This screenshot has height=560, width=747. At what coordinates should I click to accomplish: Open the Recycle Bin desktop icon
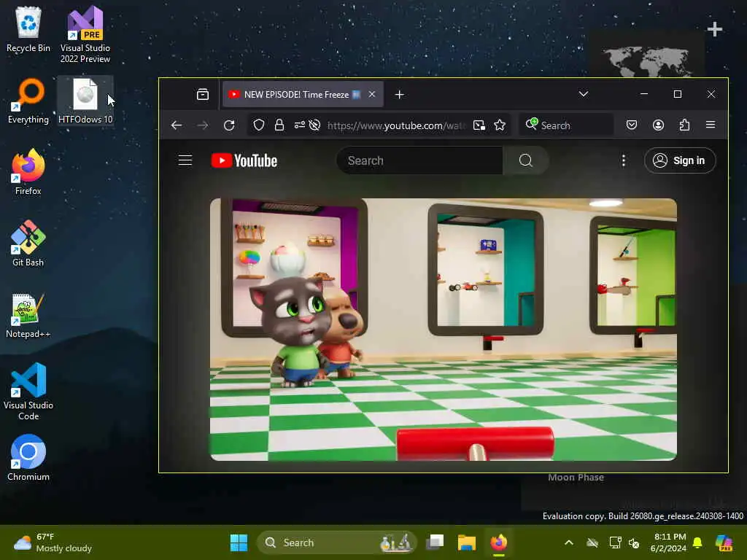[x=28, y=29]
